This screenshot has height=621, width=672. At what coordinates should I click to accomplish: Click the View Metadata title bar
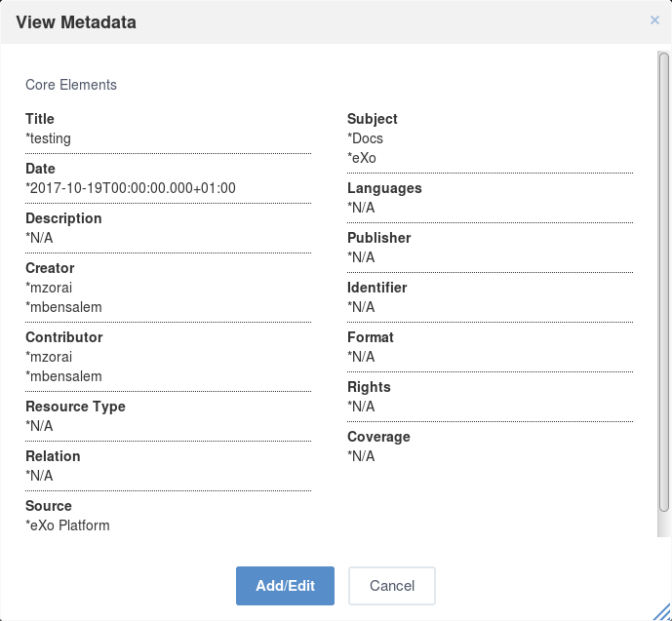[336, 21]
